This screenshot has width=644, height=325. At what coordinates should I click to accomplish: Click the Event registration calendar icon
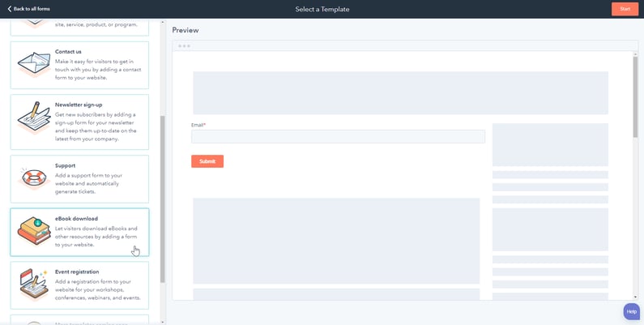34,284
